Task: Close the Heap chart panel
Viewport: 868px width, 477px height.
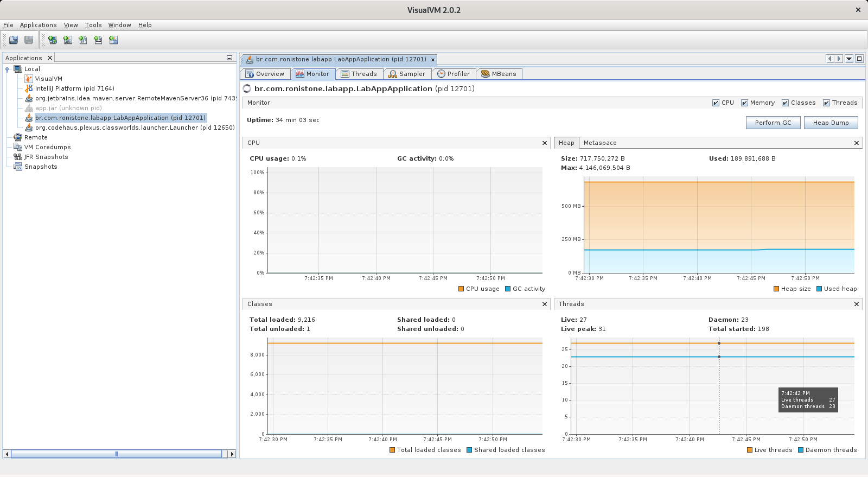Action: click(x=857, y=143)
